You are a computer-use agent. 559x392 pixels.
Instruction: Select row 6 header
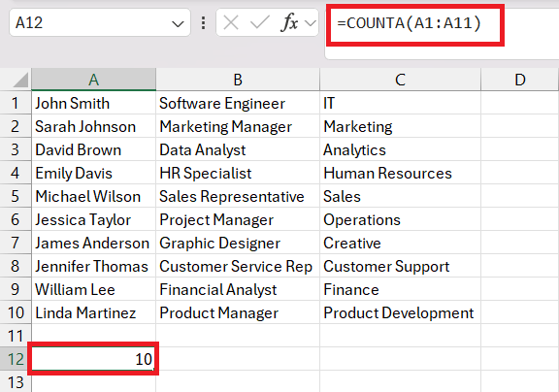coord(16,219)
